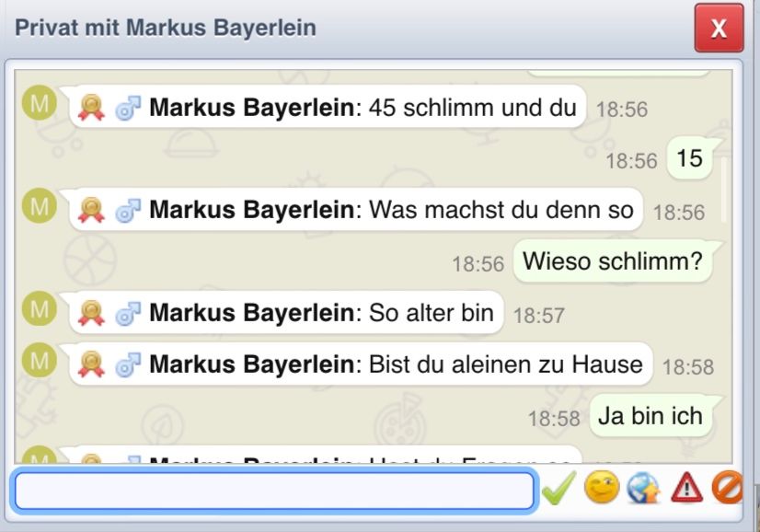Open the winking smiley emoji picker
This screenshot has width=760, height=532.
tap(602, 487)
